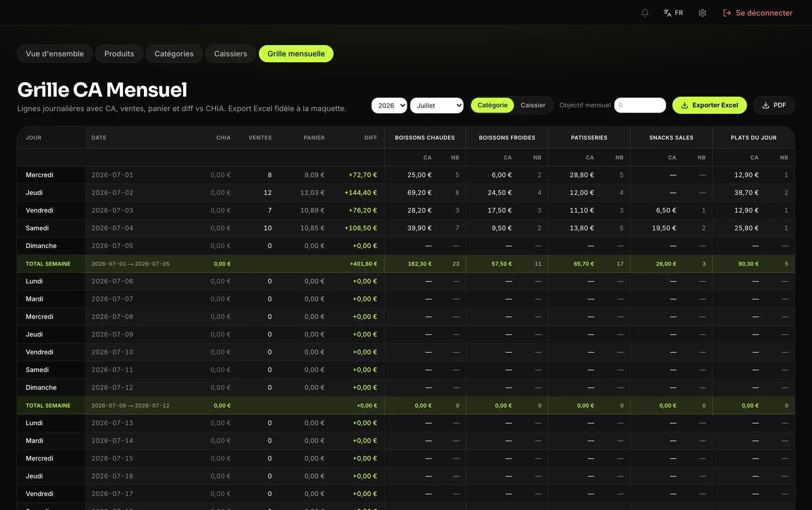Screen dimensions: 812x510
Task: Switch to Vue d'ensemble tab
Action: pos(55,54)
